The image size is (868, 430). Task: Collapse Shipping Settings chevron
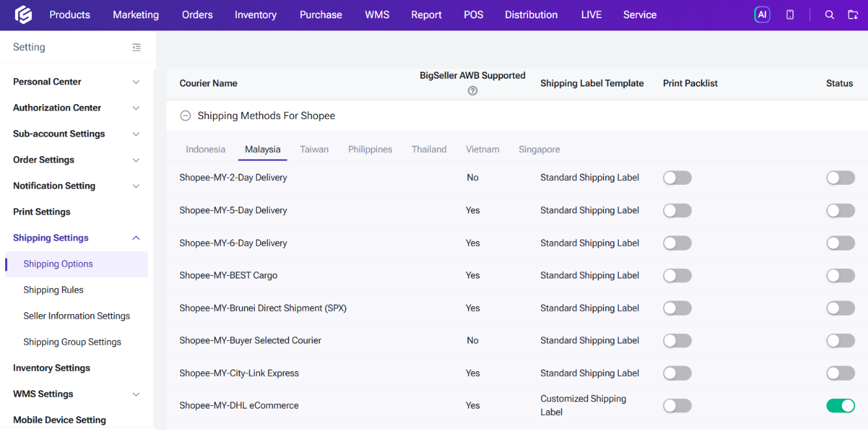136,238
